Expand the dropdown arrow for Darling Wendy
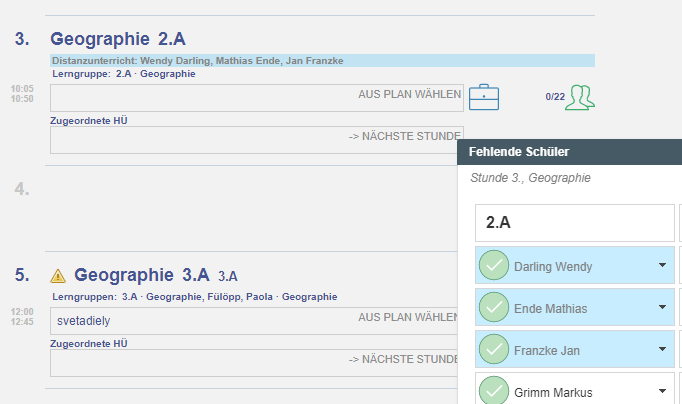This screenshot has height=404, width=682. (662, 265)
